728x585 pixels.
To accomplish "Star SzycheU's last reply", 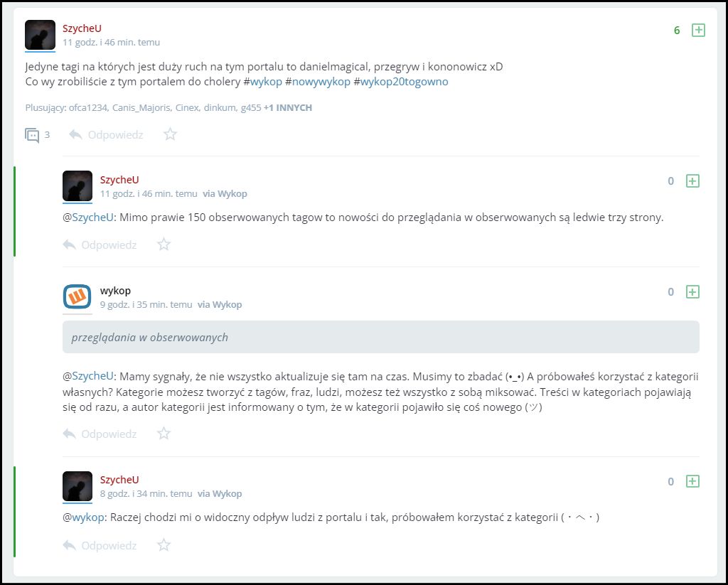I will [x=164, y=545].
